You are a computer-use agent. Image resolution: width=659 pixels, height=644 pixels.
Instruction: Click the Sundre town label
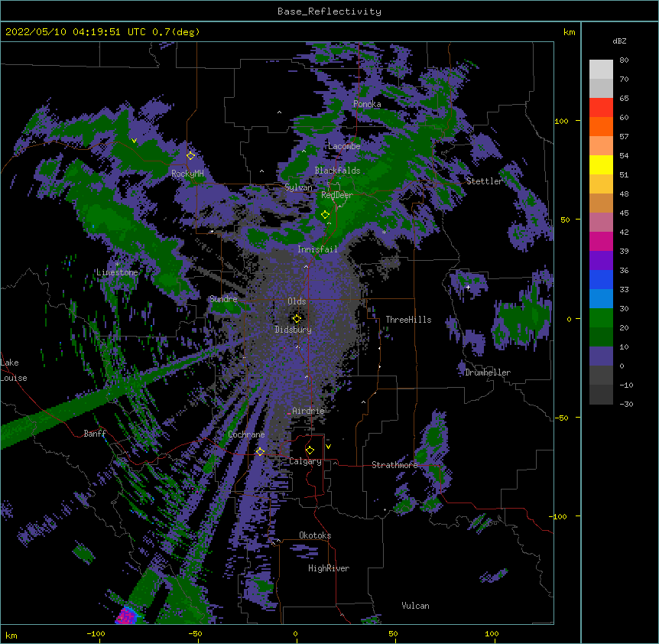click(223, 299)
